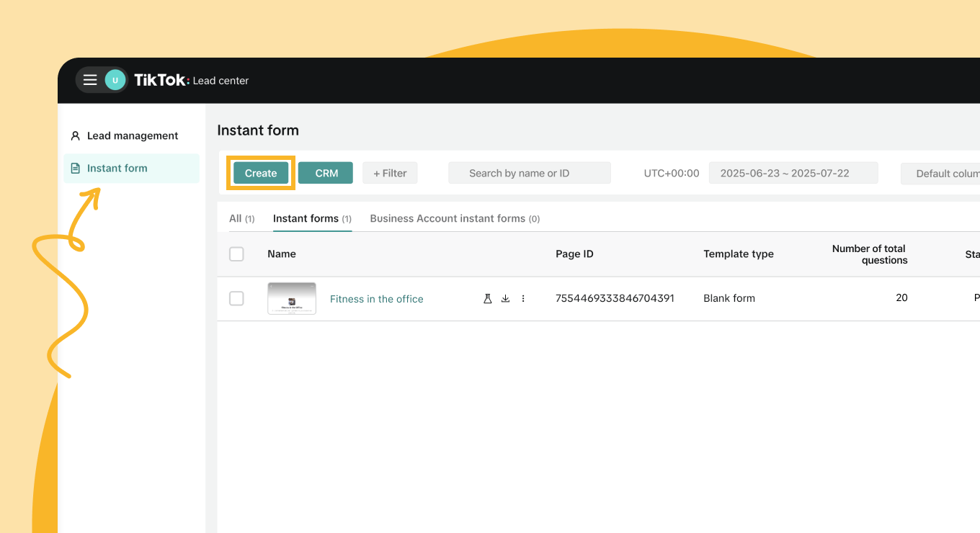
Task: Toggle the select-all checkbox in table header
Action: click(236, 254)
